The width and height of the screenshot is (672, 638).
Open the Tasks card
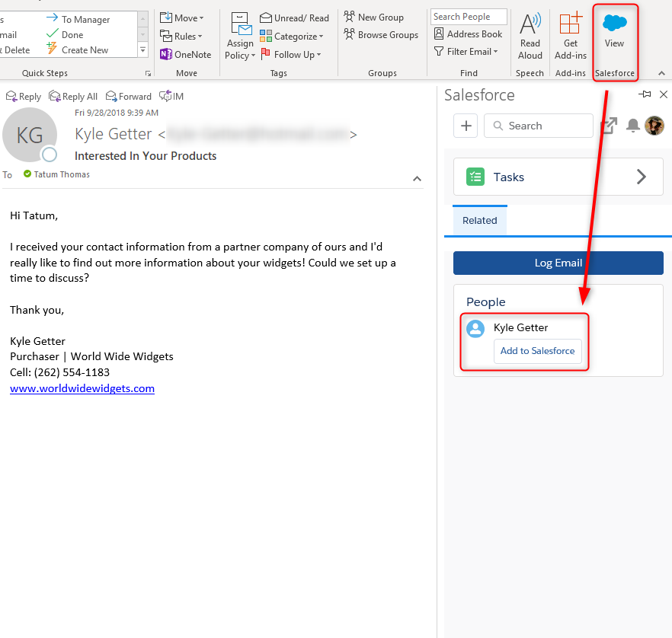[x=558, y=177]
